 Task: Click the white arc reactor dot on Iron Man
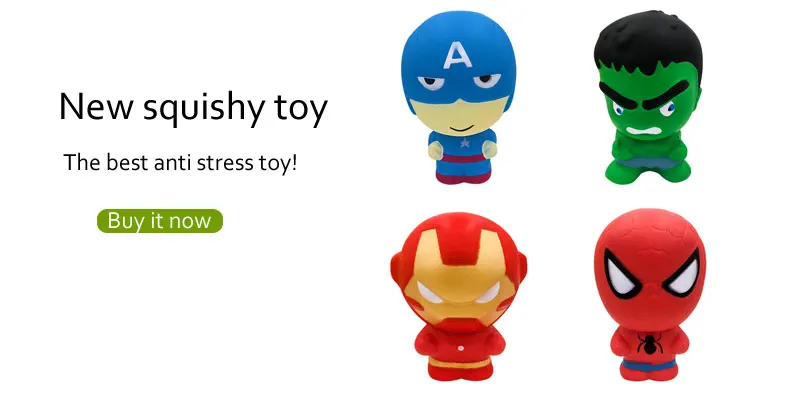[x=460, y=348]
